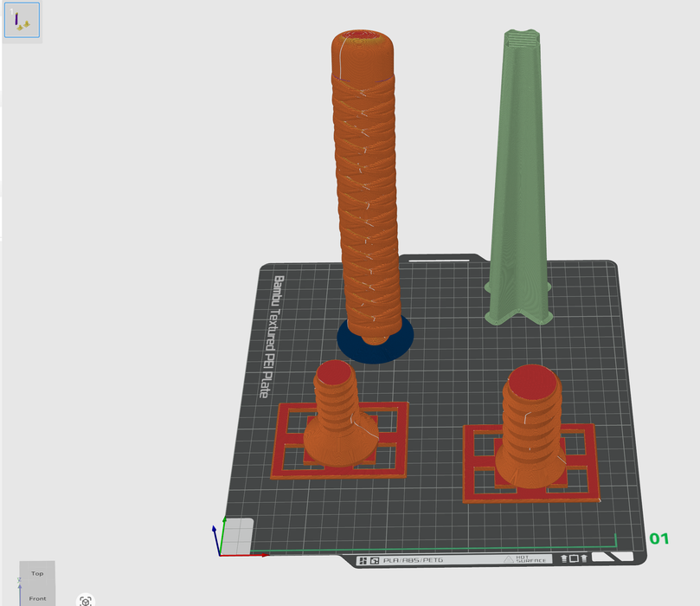Click the red top cap of tall rod
This screenshot has width=700, height=606.
tap(364, 38)
